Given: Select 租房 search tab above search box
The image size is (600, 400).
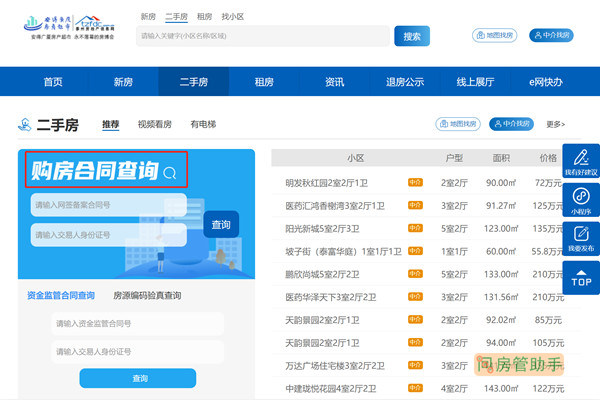Looking at the screenshot, I should (x=204, y=17).
